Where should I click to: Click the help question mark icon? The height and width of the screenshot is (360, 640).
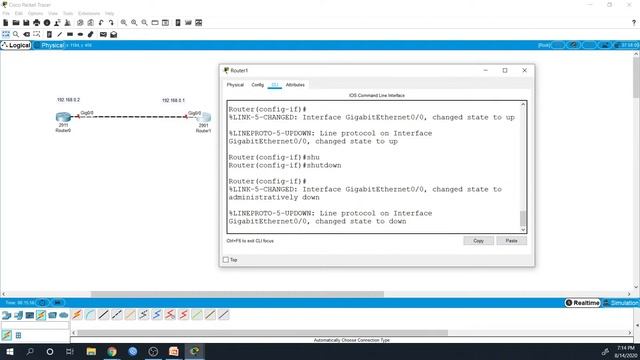(x=633, y=23)
